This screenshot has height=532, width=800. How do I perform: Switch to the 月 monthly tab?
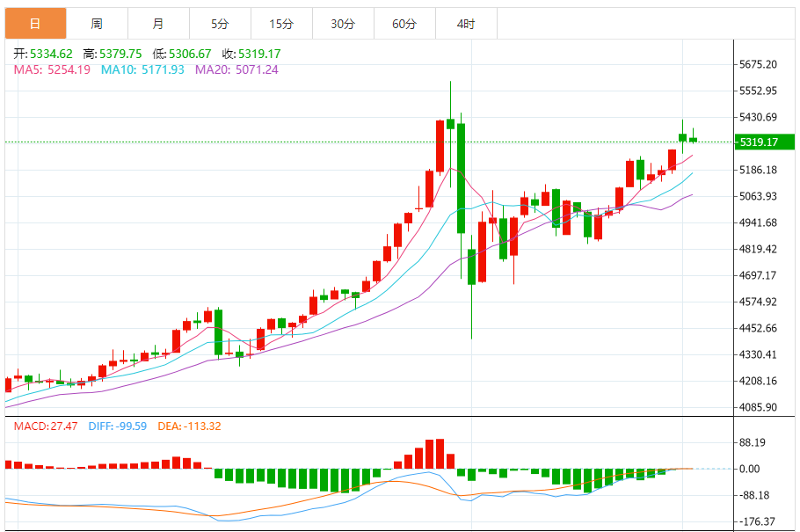(x=158, y=24)
